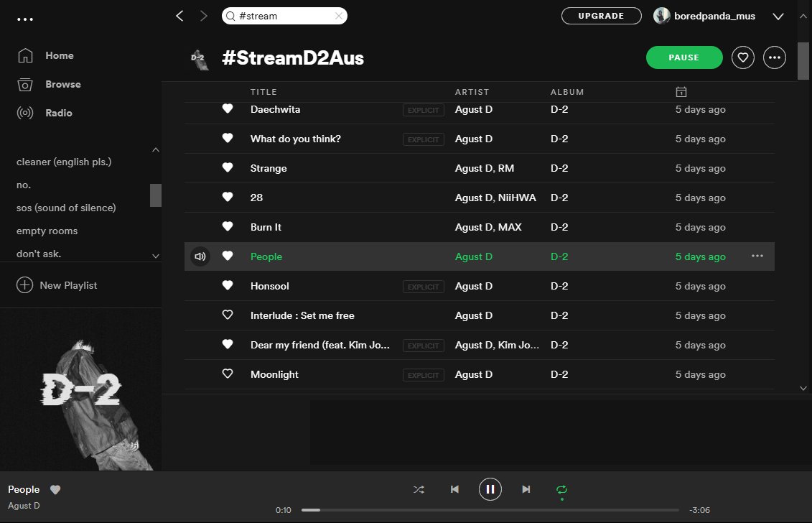Toggle heart on Burn It
This screenshot has height=523, width=812.
[228, 226]
